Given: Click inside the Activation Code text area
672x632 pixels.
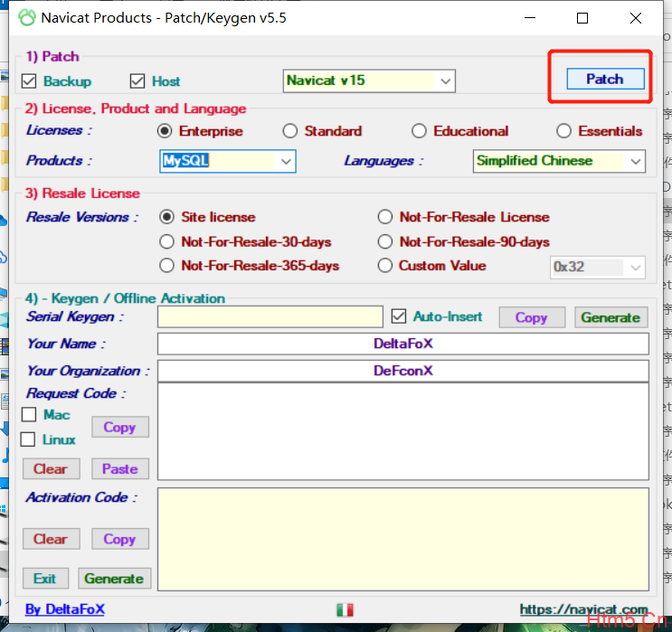Looking at the screenshot, I should (x=402, y=539).
